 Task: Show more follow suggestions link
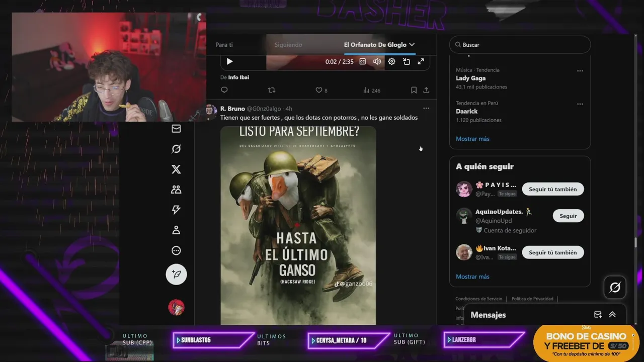(472, 277)
